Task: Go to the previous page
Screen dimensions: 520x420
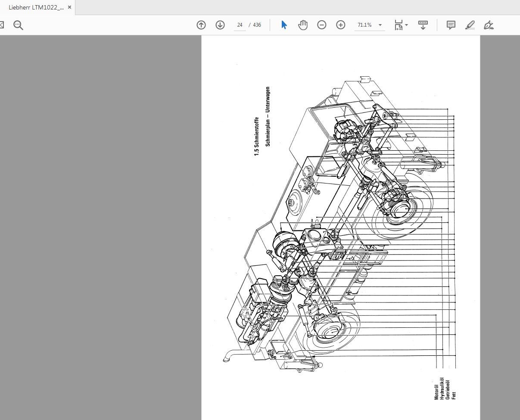Action: click(201, 25)
